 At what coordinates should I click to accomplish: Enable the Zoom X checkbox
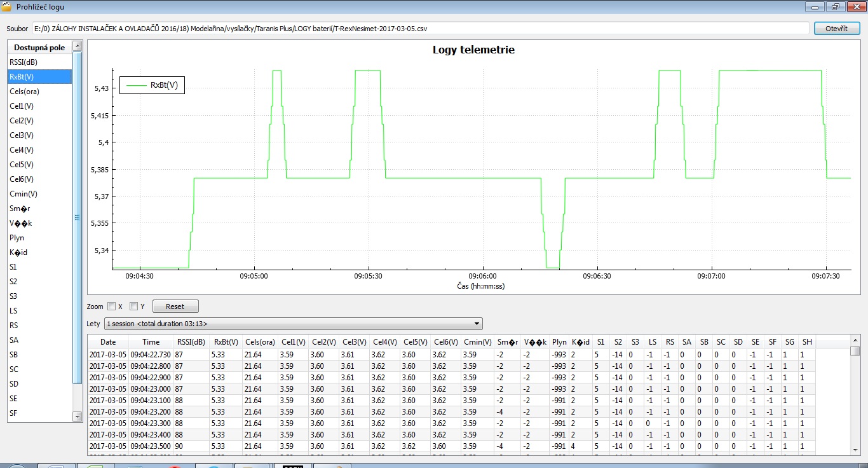(x=112, y=306)
